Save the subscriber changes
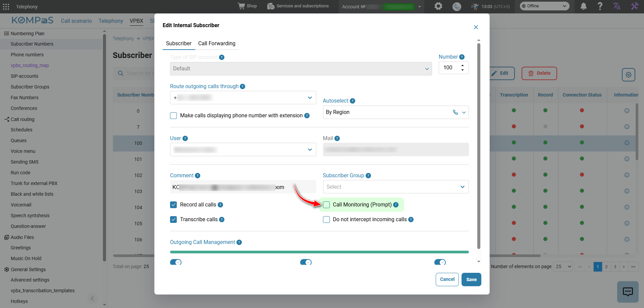 point(471,280)
